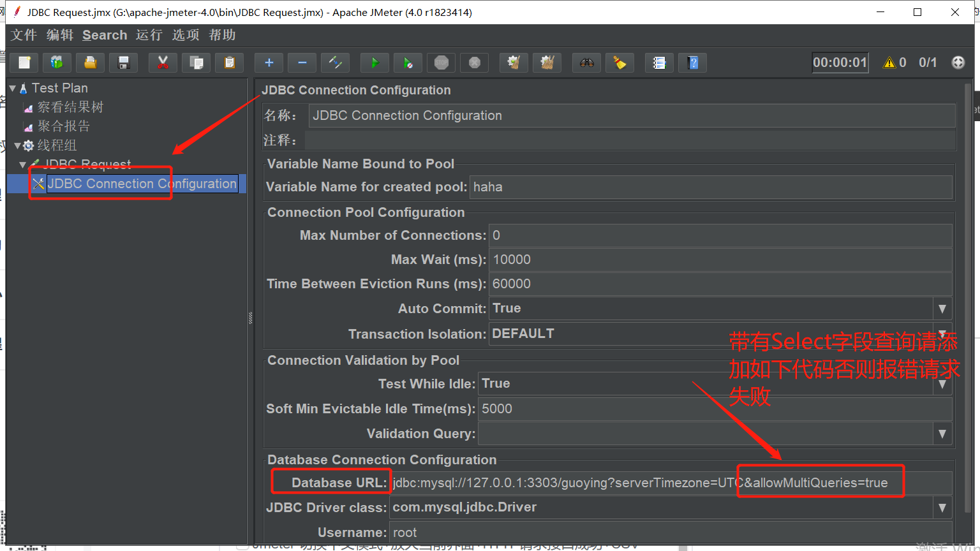Select JDBC Connection Configuration in the tree

click(x=142, y=184)
